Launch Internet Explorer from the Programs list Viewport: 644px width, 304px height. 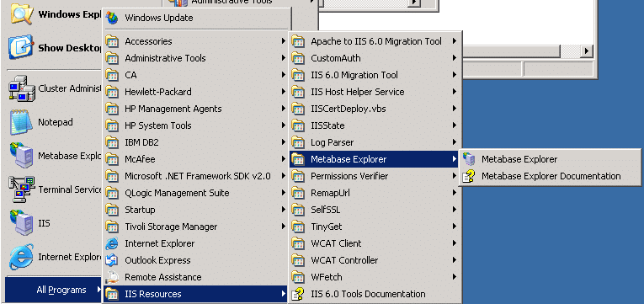(195, 243)
